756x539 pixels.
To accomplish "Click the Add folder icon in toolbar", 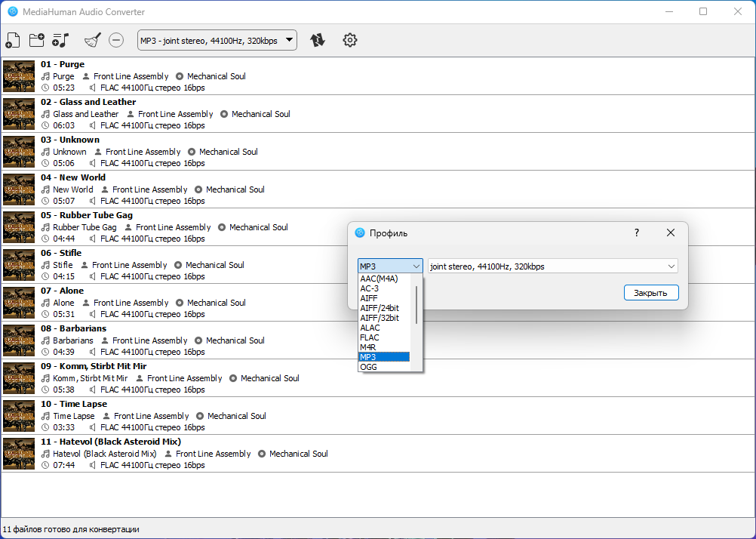I will 37,40.
